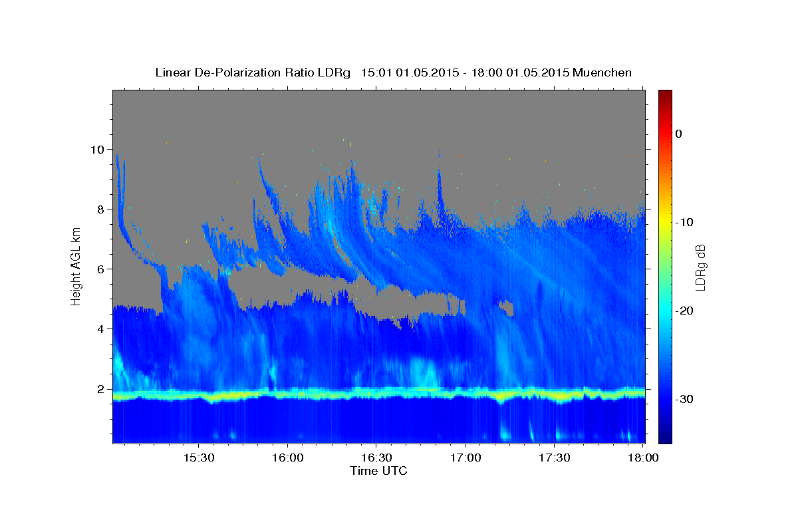Click the plot title 'Linear De-Polarization Ratio LDRg'

[x=252, y=72]
